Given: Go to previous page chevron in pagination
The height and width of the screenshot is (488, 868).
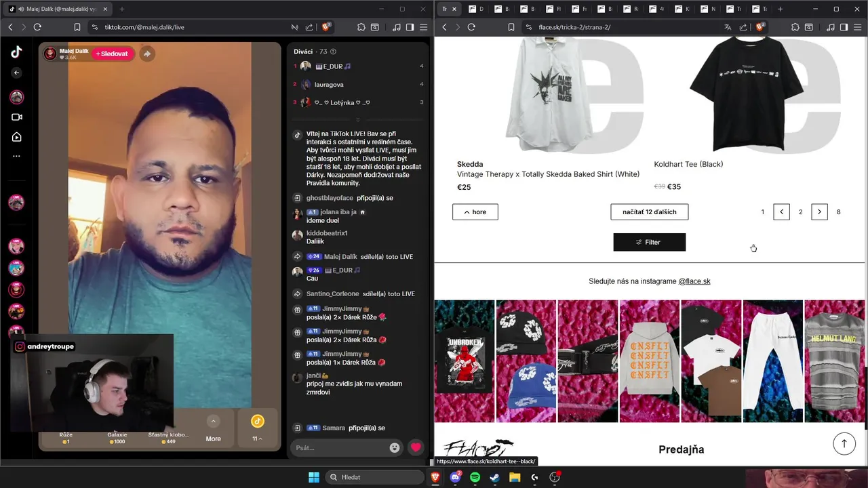Looking at the screenshot, I should 781,212.
